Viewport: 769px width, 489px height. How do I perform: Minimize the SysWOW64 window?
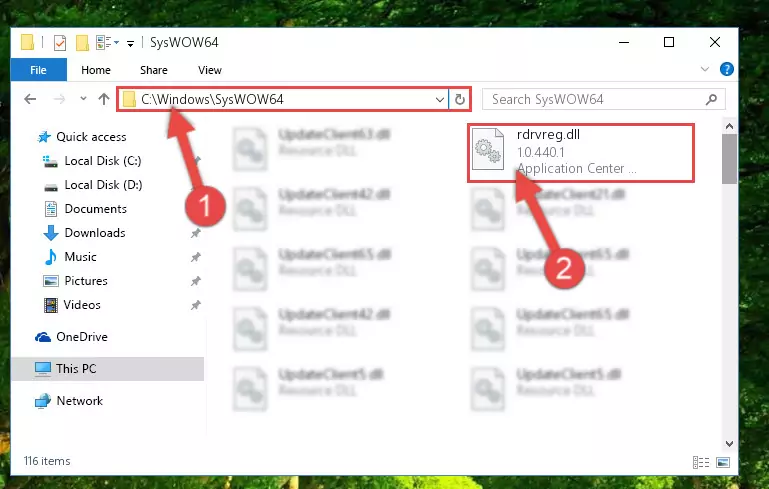624,42
